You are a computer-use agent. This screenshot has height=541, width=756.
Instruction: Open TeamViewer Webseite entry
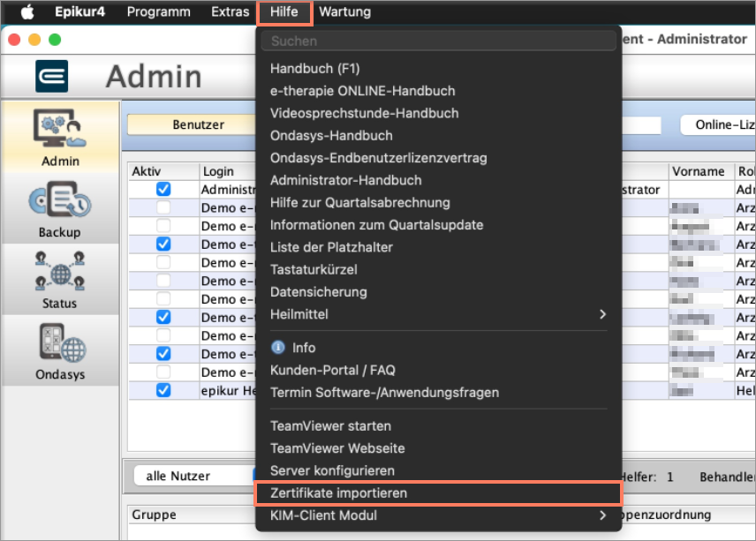439,448
